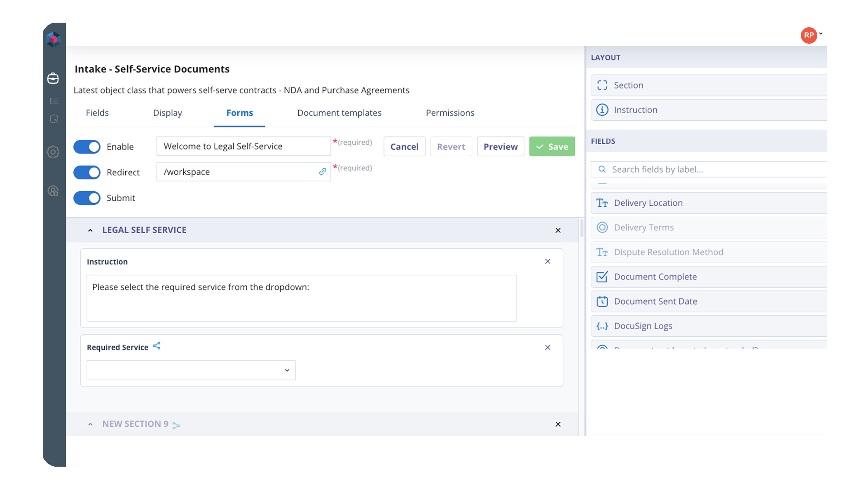Click the link icon in Redirect field

coord(323,171)
